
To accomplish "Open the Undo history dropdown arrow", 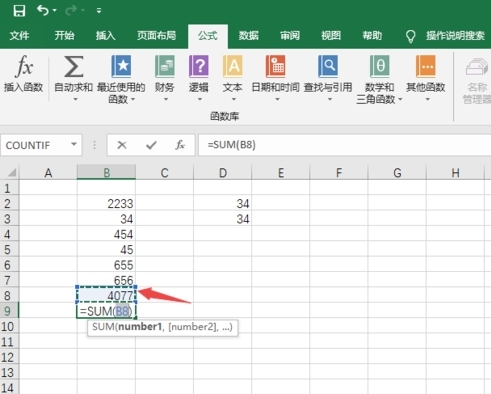I will coord(55,11).
